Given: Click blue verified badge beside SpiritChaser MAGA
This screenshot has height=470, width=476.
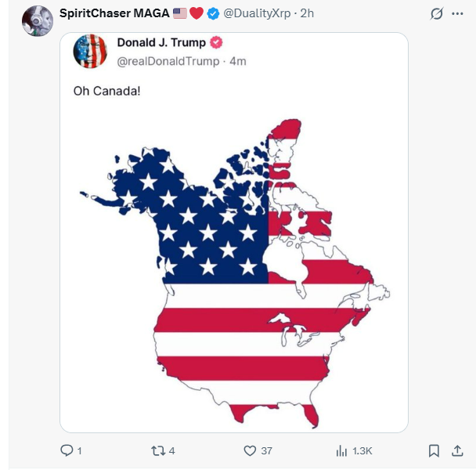Looking at the screenshot, I should [x=212, y=14].
